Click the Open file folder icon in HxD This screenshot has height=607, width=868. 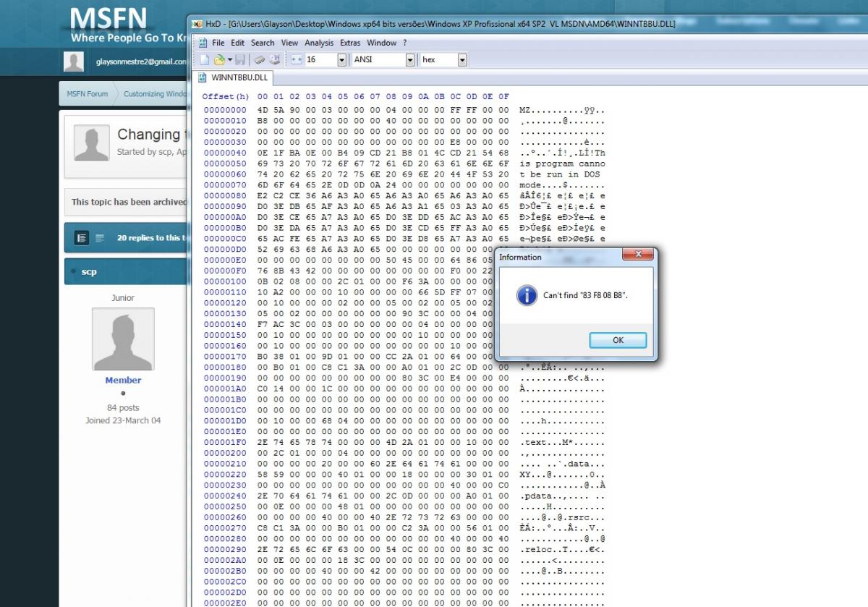(x=218, y=59)
